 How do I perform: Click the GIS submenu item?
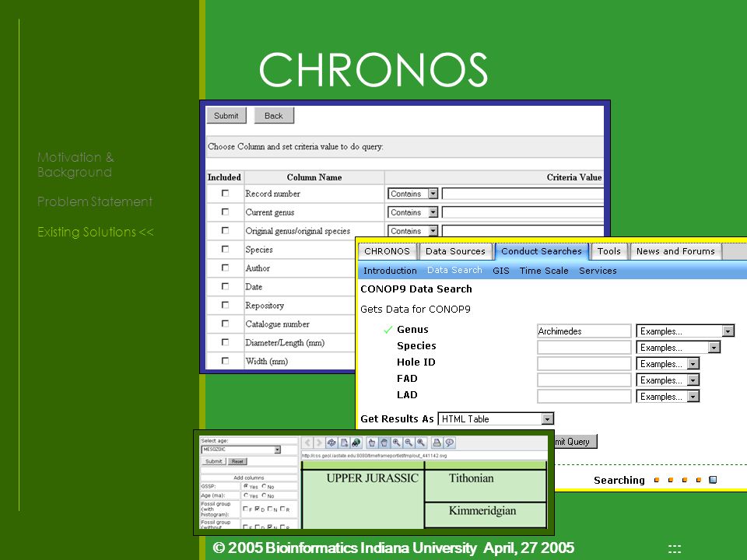coord(500,271)
